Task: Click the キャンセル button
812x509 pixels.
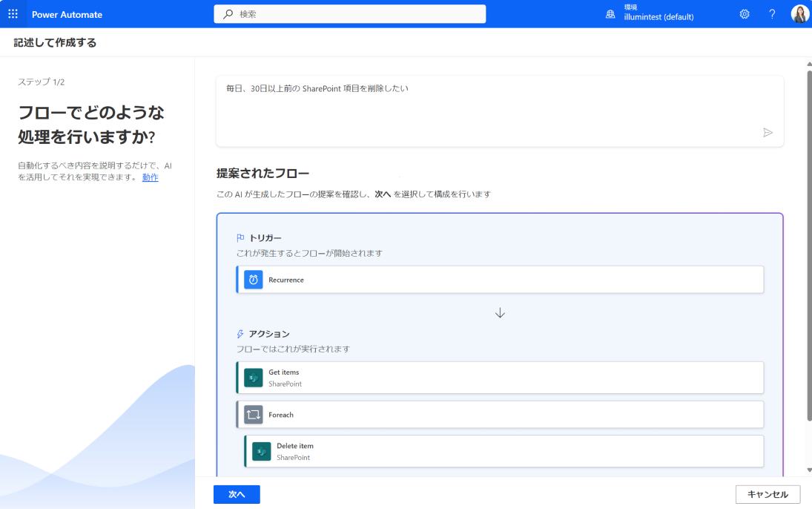Action: (x=768, y=494)
